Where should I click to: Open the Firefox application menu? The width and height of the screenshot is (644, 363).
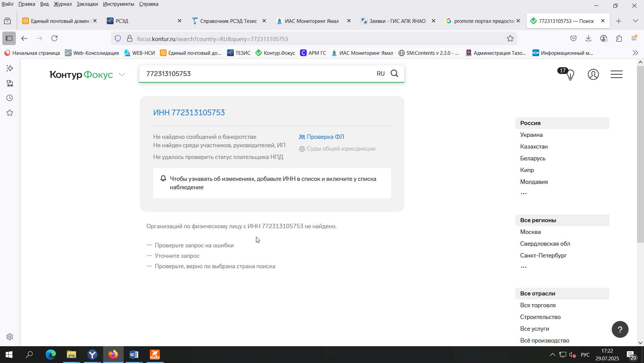634,38
